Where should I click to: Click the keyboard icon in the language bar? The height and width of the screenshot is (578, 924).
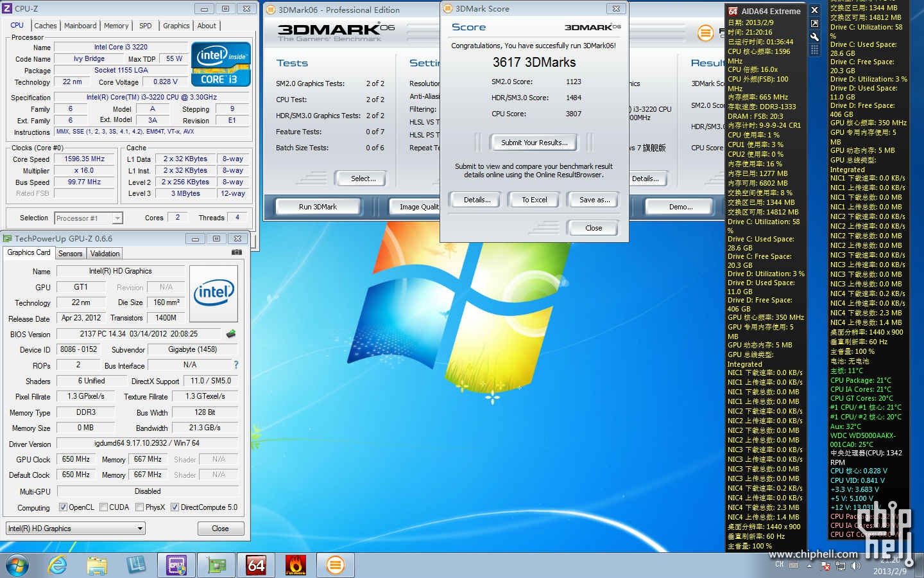tap(794, 565)
